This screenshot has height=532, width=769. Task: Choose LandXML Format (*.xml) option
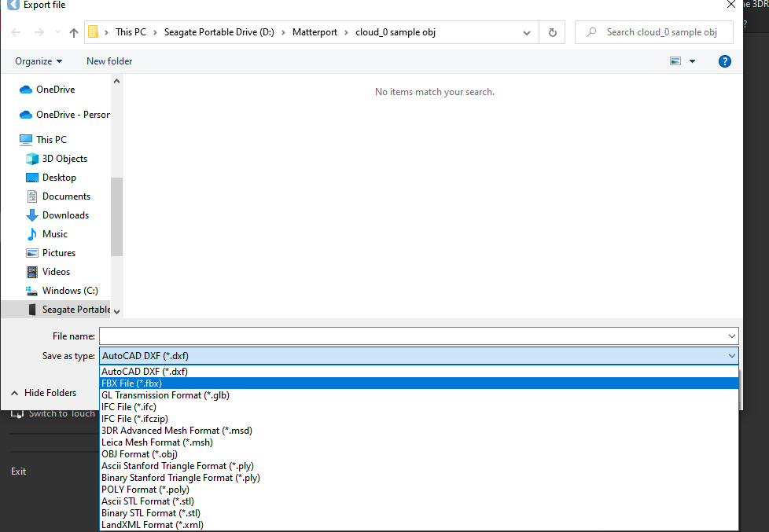(x=419, y=525)
